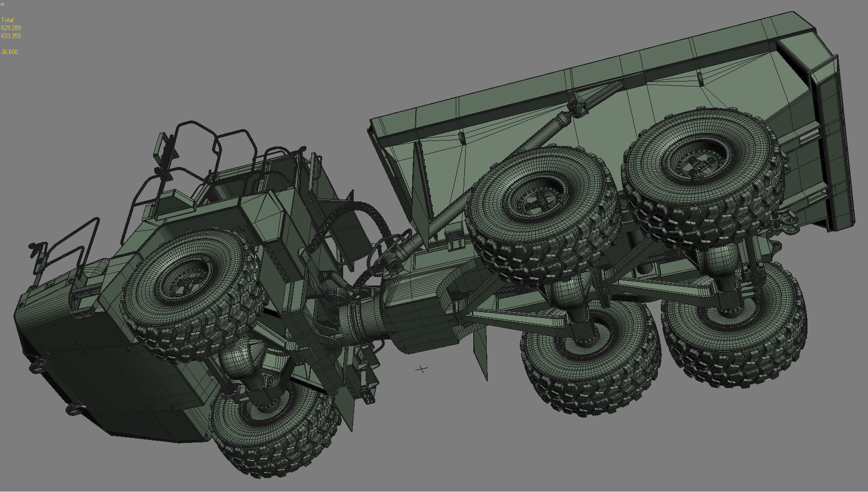Click the "36.600" frame rate value

tap(10, 52)
